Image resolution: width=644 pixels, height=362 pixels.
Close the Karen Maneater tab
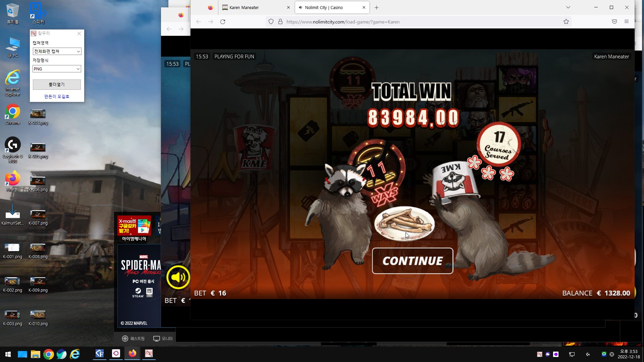tap(288, 7)
